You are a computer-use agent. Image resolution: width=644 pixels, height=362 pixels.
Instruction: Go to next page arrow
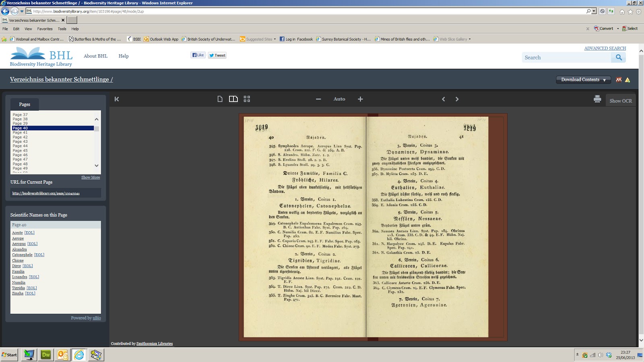click(x=457, y=99)
